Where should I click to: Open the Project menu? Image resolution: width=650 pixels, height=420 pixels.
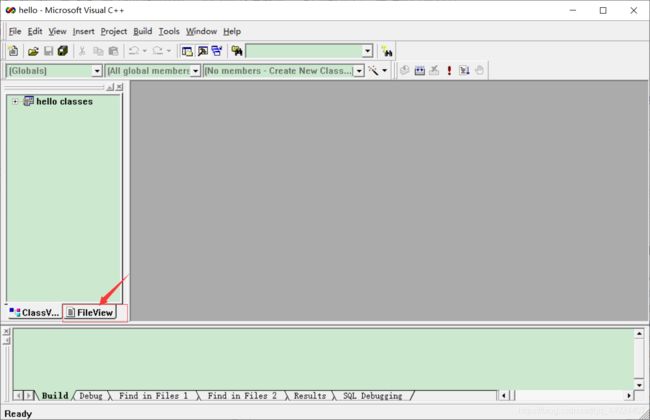tap(114, 32)
